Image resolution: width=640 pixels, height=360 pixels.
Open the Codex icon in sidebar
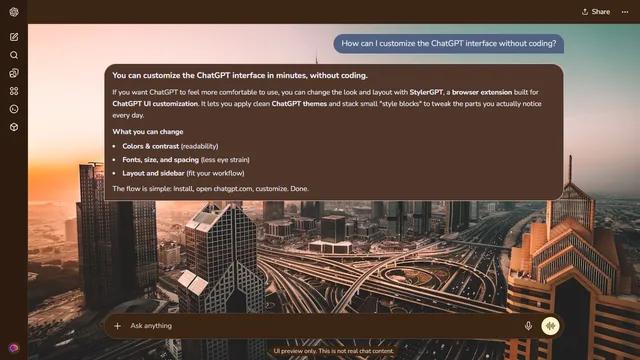(14, 109)
